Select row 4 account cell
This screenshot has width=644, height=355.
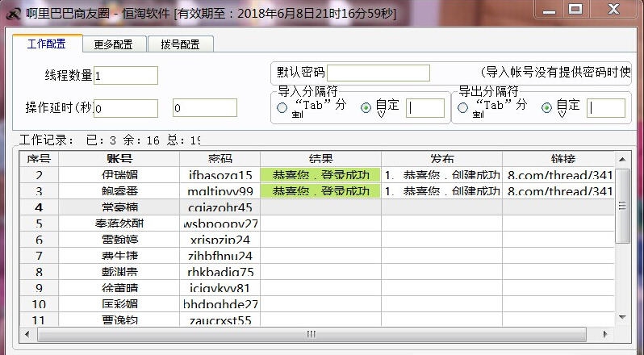click(x=119, y=207)
